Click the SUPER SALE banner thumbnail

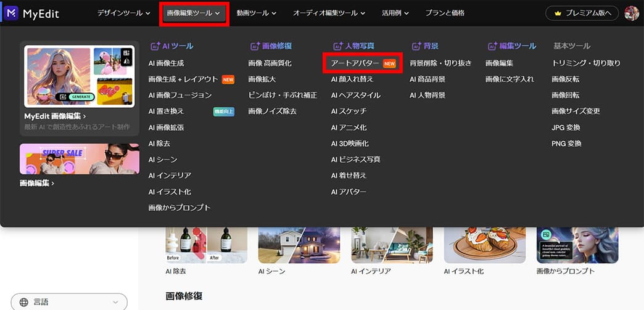[80, 159]
